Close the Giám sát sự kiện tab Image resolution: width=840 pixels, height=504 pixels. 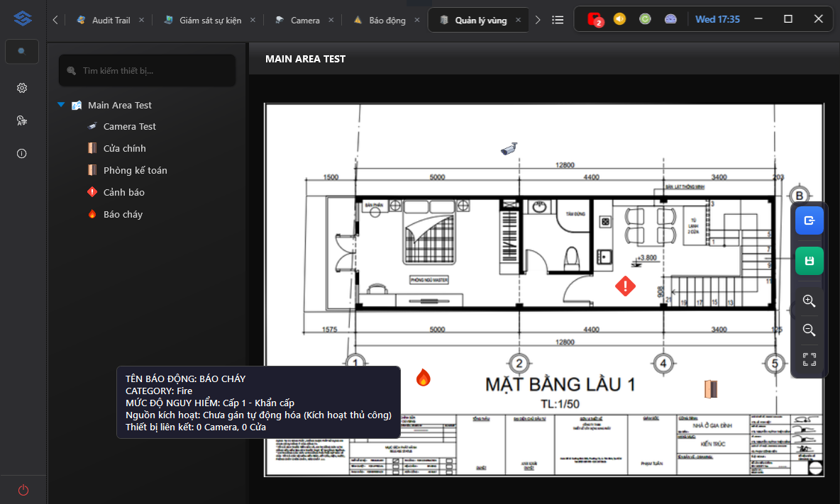[x=253, y=20]
